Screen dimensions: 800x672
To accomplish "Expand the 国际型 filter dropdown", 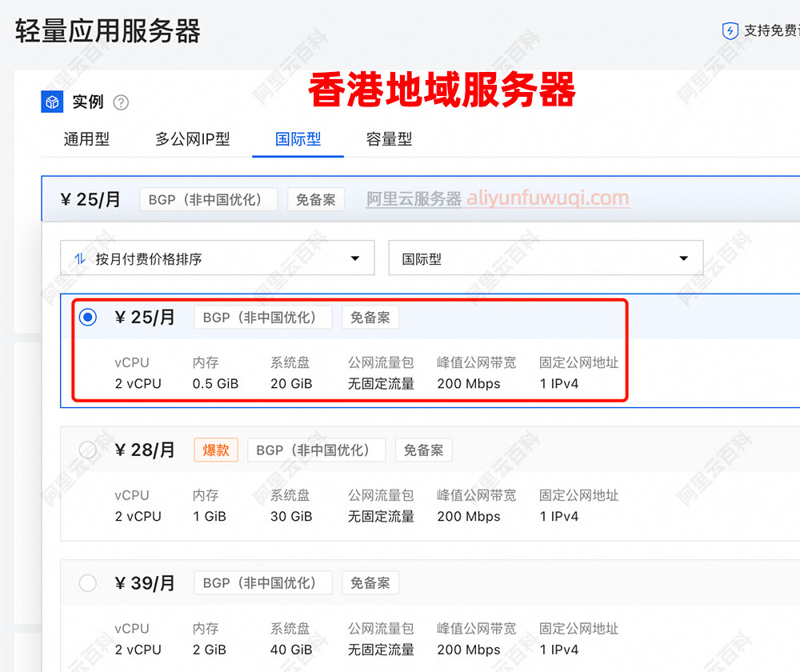I will coord(546,258).
